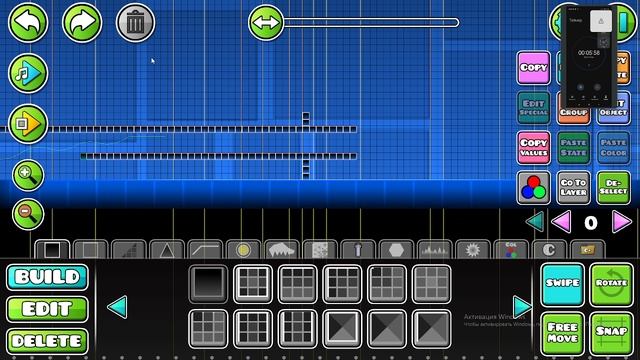640x360 pixels.
Task: Redo the last undone action
Action: tap(82, 22)
